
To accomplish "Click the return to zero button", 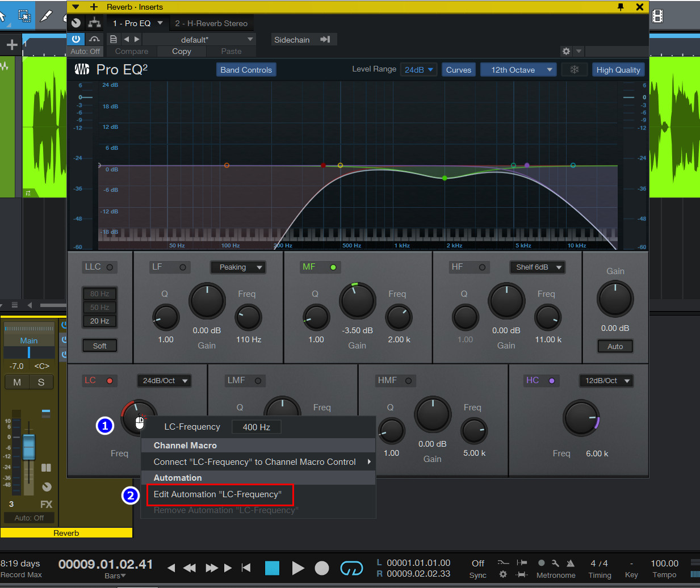I will tap(246, 568).
